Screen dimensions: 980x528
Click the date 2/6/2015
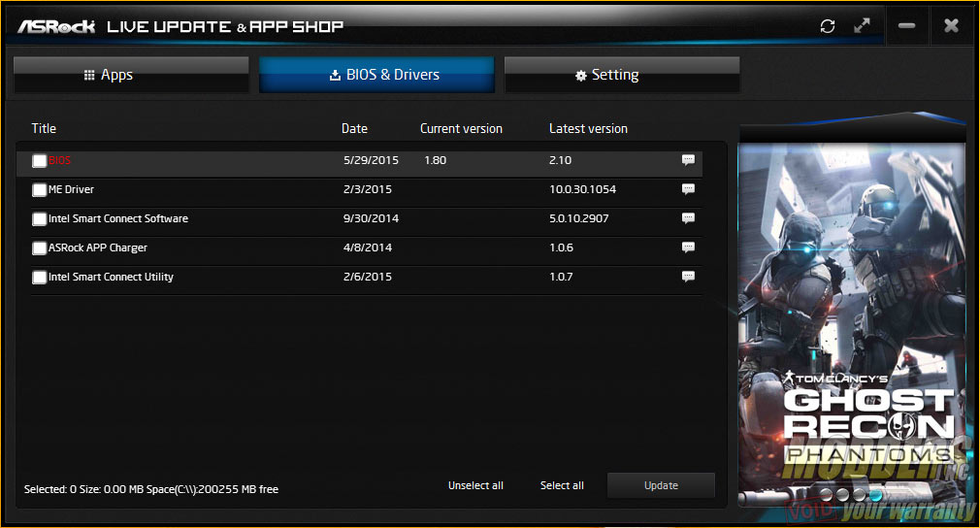pos(368,277)
